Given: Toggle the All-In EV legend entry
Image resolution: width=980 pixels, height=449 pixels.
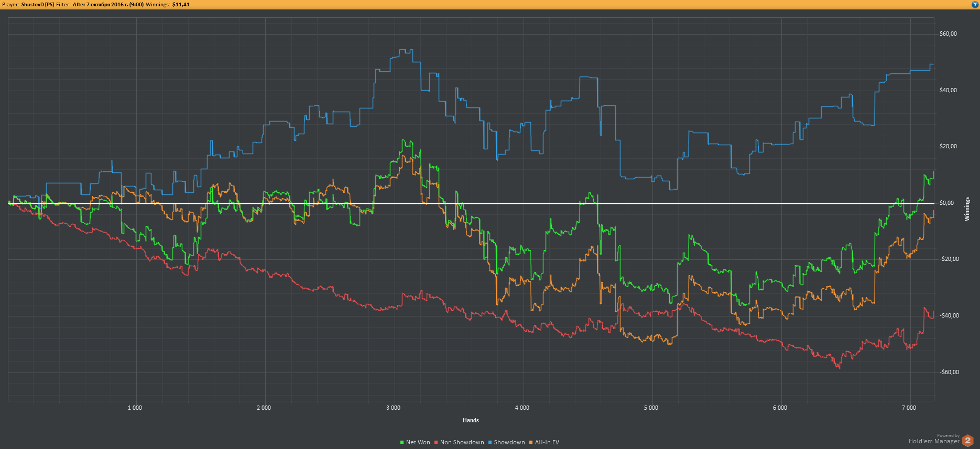Looking at the screenshot, I should (x=544, y=442).
